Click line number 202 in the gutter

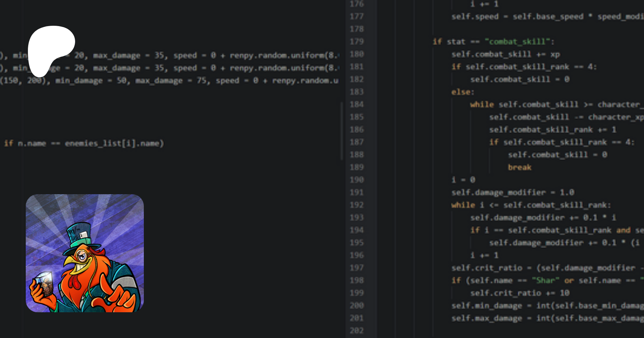click(x=357, y=330)
